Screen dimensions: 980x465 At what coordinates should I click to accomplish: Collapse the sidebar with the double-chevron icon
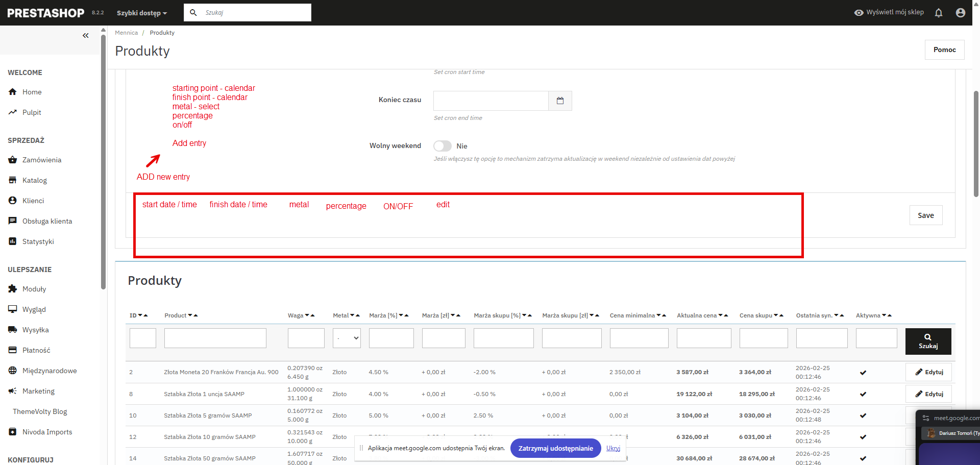pos(86,35)
